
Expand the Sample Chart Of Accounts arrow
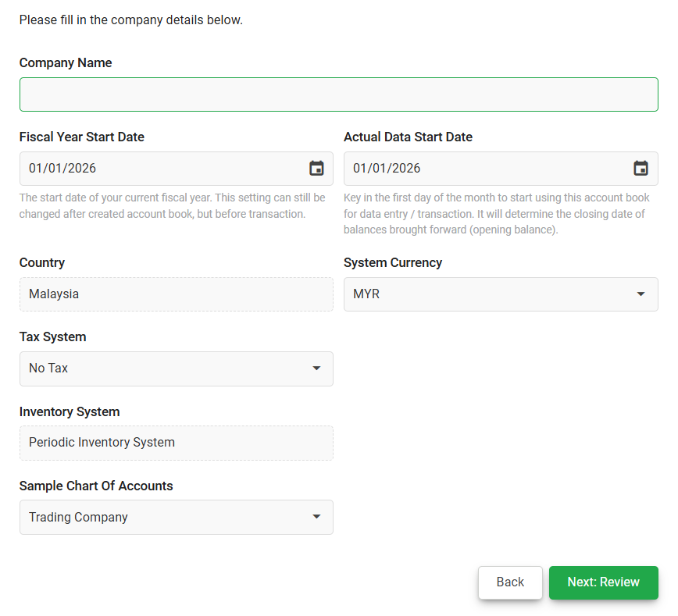(x=316, y=517)
